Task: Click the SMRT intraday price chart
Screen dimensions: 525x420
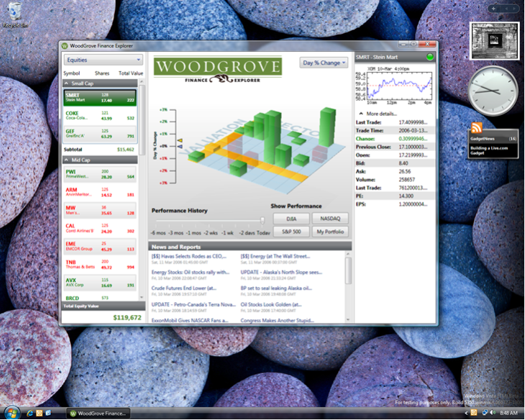Action: click(394, 86)
